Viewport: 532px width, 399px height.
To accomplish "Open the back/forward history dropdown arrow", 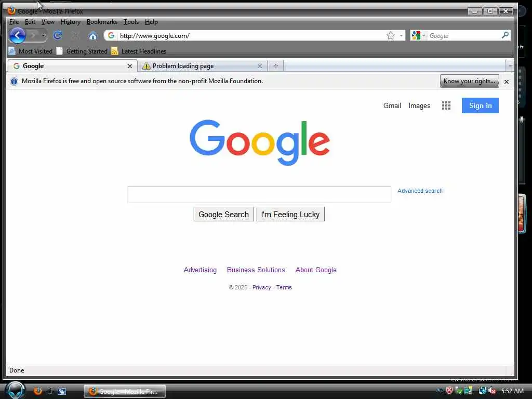I will click(x=43, y=35).
